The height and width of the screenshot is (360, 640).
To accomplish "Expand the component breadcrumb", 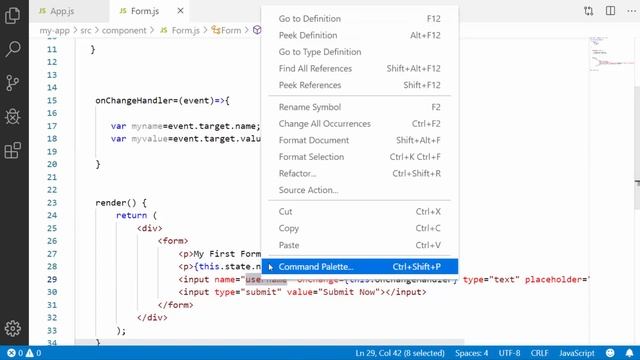I will [124, 31].
